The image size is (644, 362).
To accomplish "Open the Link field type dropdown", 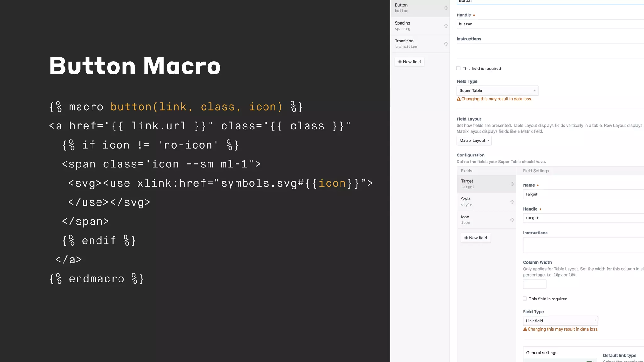I will click(560, 321).
